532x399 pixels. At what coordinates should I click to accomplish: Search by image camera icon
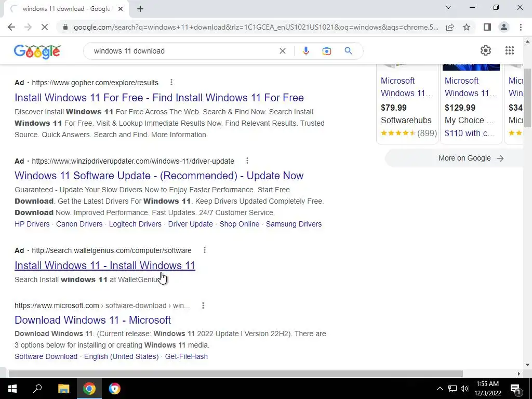[x=327, y=51]
